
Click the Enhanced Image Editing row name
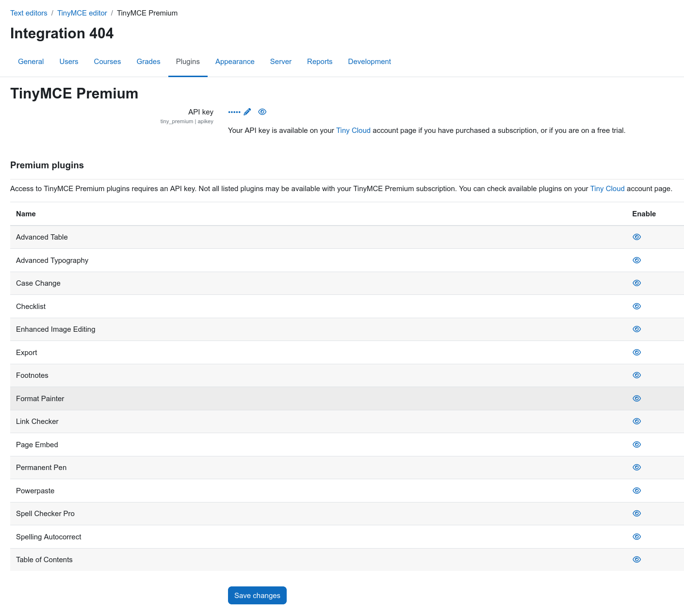click(55, 329)
